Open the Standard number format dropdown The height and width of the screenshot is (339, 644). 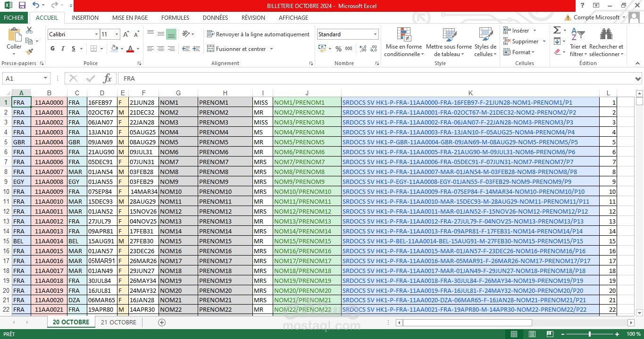376,34
